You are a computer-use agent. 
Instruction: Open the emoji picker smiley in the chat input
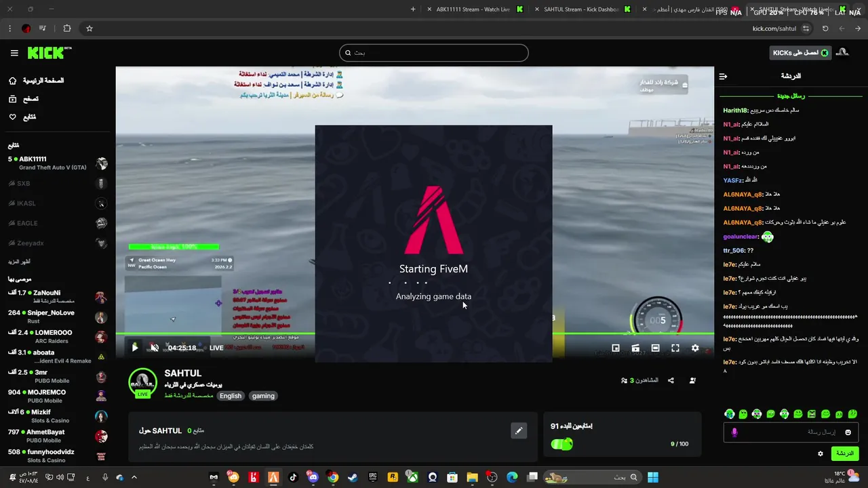(x=848, y=432)
